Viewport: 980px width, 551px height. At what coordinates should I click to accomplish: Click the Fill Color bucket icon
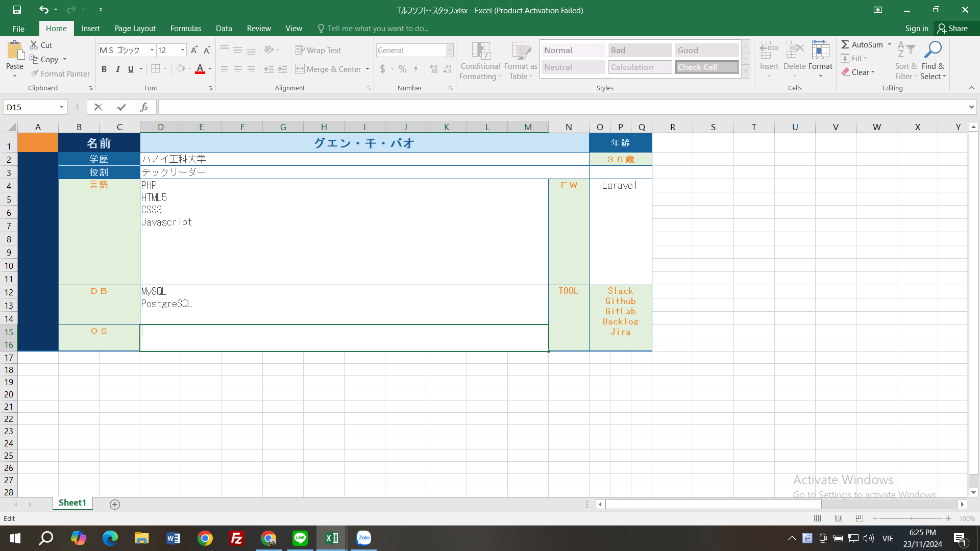(x=181, y=69)
